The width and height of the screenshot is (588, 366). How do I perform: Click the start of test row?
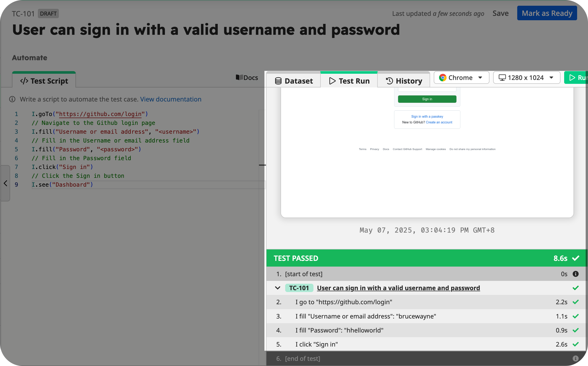[x=427, y=274]
